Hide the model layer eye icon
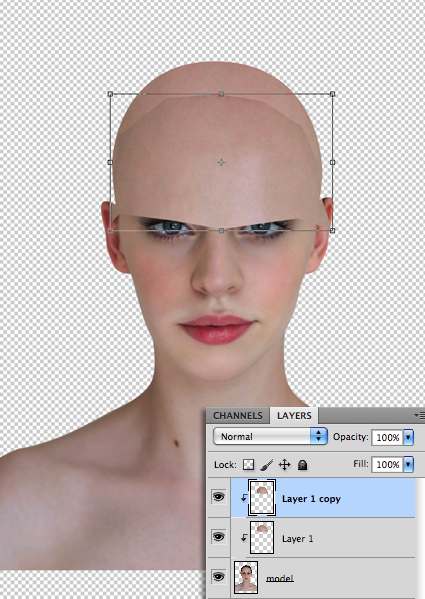The width and height of the screenshot is (425, 599). click(218, 576)
